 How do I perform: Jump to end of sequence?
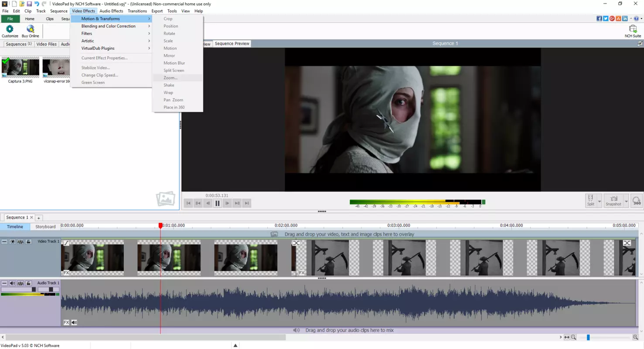(247, 203)
